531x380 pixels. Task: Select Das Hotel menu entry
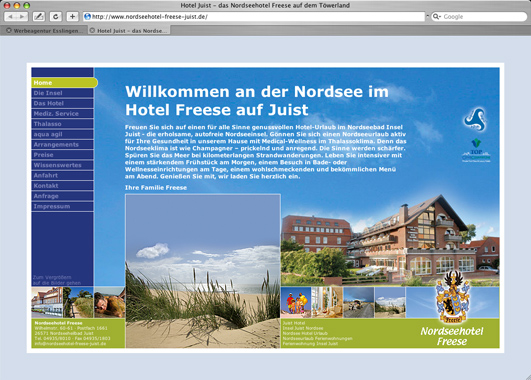[62, 103]
